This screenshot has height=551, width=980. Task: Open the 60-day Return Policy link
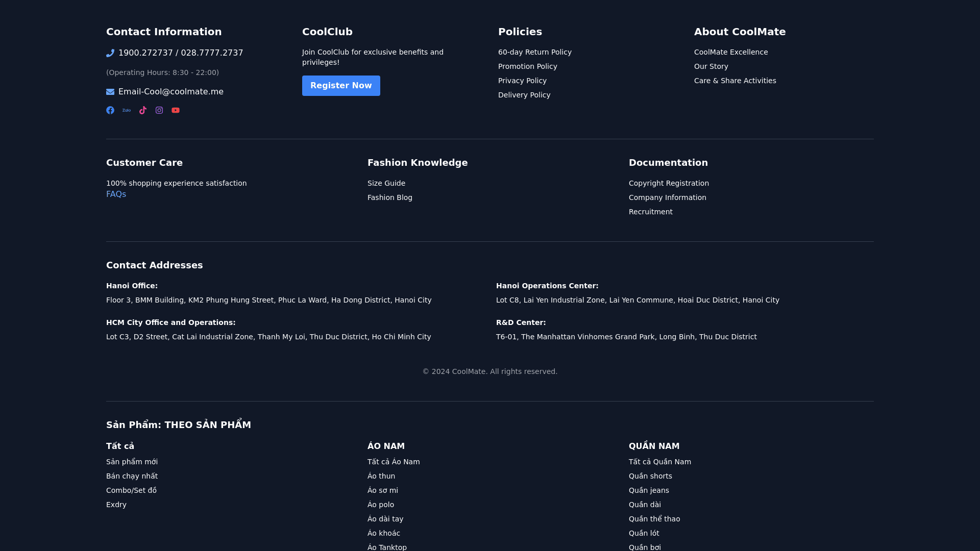click(534, 52)
